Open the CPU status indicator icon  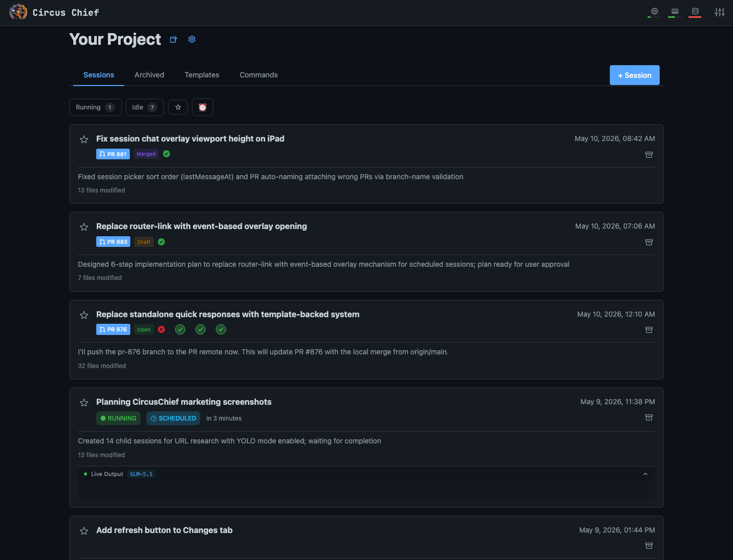coord(655,11)
